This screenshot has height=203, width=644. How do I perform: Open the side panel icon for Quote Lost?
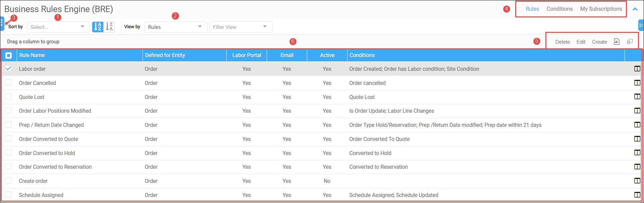pyautogui.click(x=637, y=97)
